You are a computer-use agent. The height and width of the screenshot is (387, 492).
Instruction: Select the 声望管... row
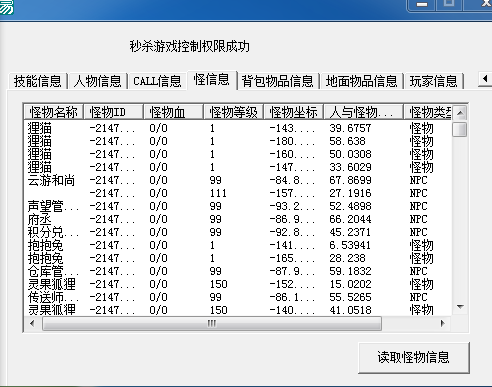pos(238,206)
